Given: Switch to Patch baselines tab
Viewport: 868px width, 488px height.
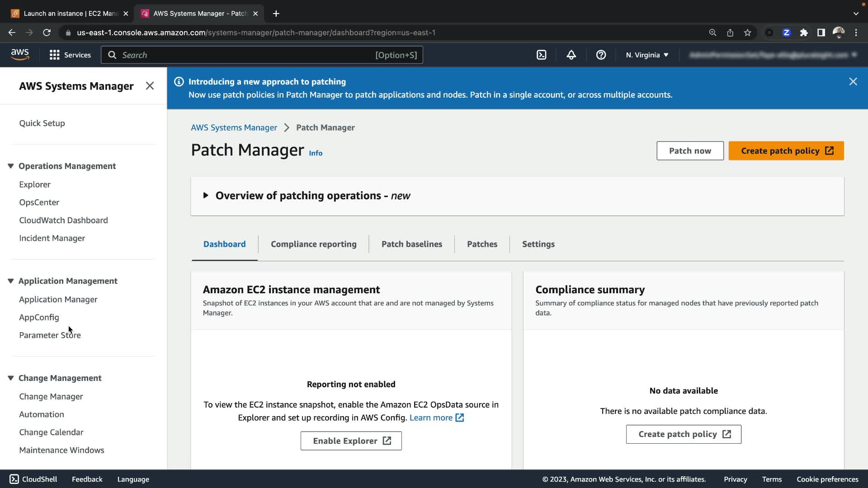Looking at the screenshot, I should [411, 244].
